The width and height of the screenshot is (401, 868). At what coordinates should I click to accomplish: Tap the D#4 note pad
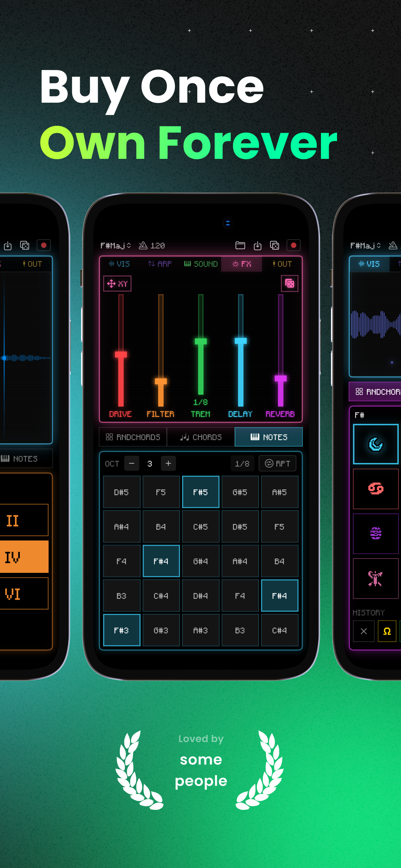200,596
